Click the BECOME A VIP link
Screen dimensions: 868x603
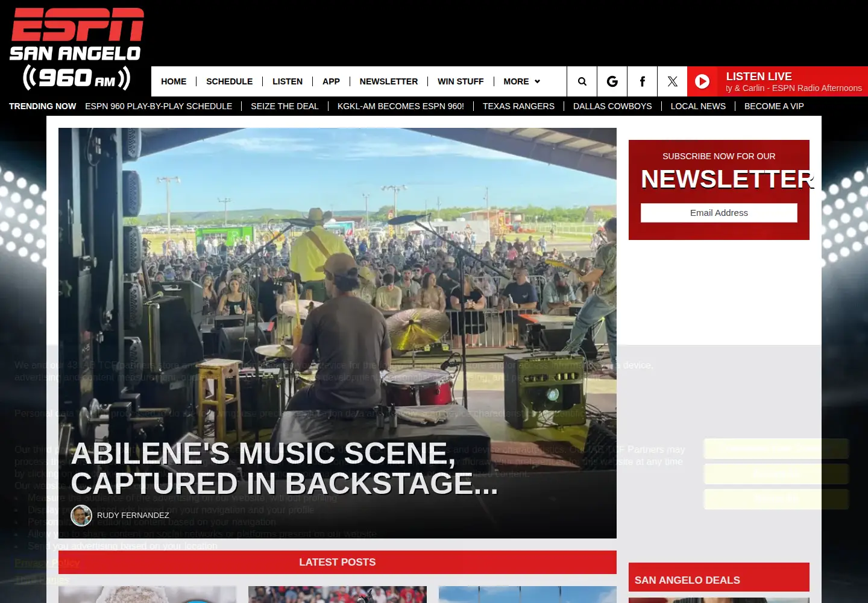[774, 106]
